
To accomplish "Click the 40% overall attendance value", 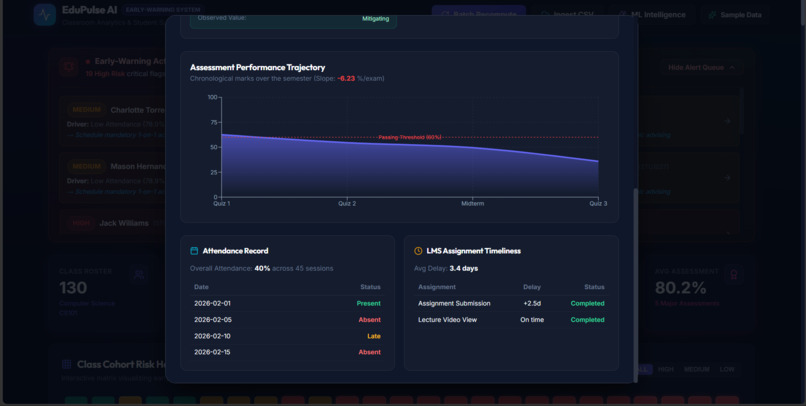I will [x=262, y=268].
